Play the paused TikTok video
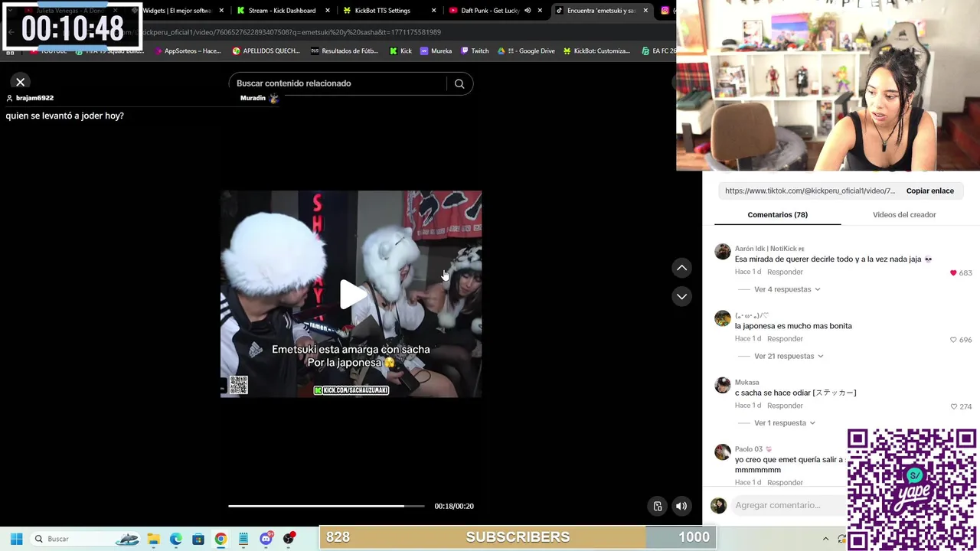The height and width of the screenshot is (551, 980). pos(351,295)
